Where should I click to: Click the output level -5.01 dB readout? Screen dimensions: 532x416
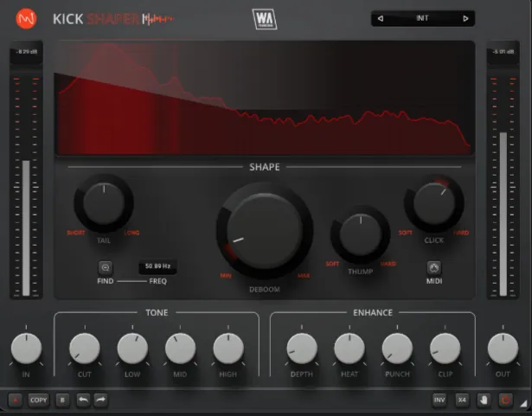pyautogui.click(x=503, y=52)
